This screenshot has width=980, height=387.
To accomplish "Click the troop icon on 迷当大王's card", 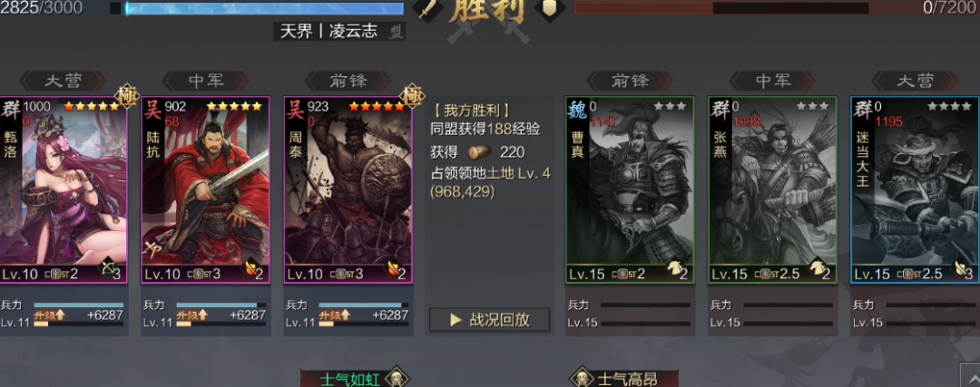I will 958,268.
